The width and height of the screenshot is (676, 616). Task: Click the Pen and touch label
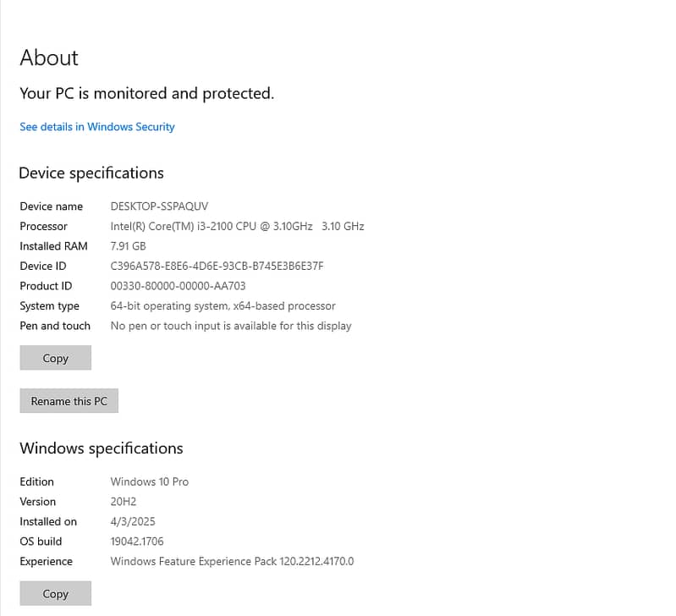point(55,326)
